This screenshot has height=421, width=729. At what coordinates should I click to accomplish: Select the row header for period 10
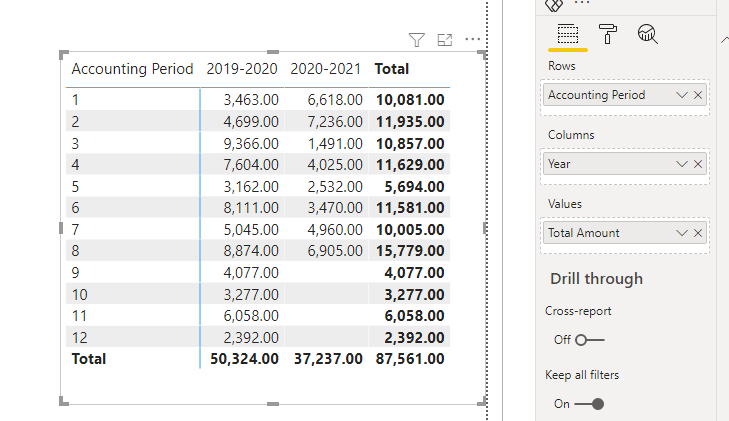point(80,295)
